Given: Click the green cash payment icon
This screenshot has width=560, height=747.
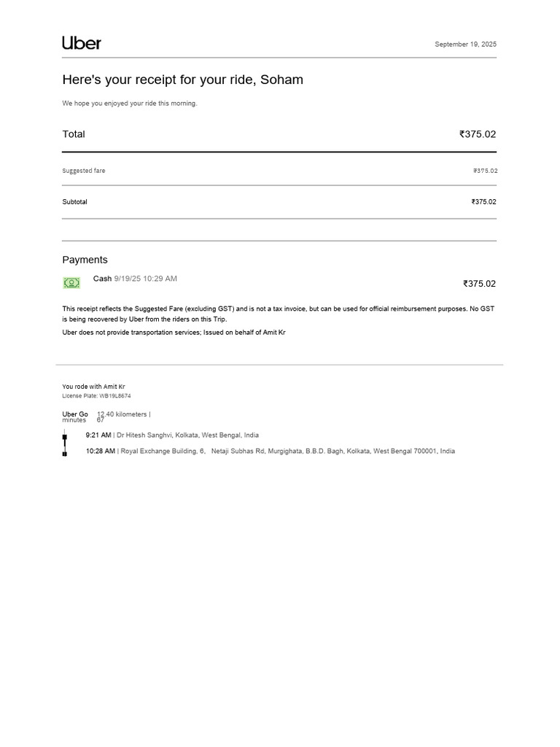Looking at the screenshot, I should pos(71,283).
